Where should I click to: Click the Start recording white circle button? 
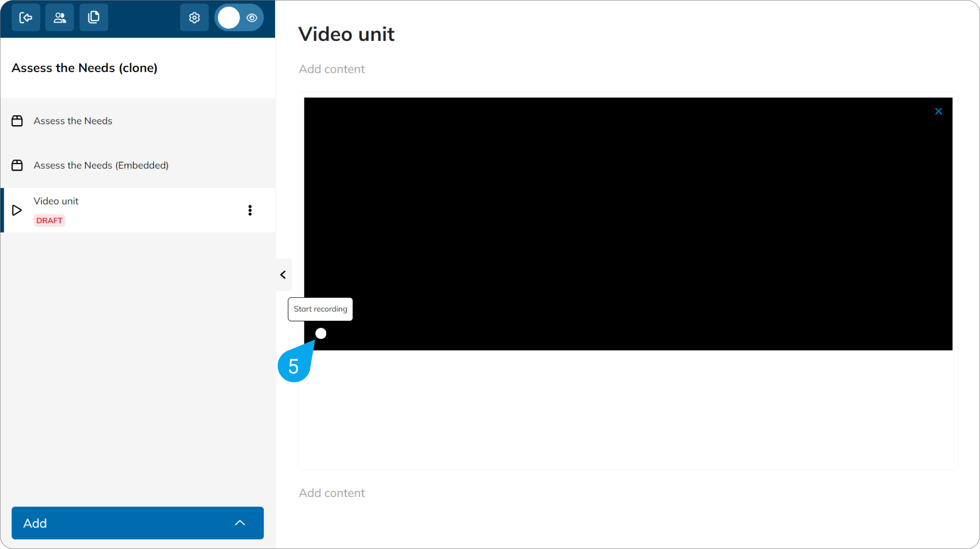pos(321,333)
